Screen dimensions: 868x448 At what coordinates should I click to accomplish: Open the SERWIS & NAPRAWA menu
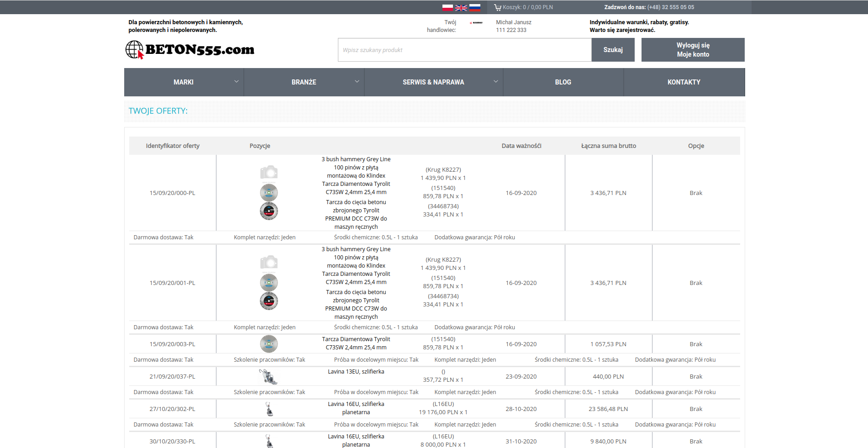pyautogui.click(x=433, y=82)
